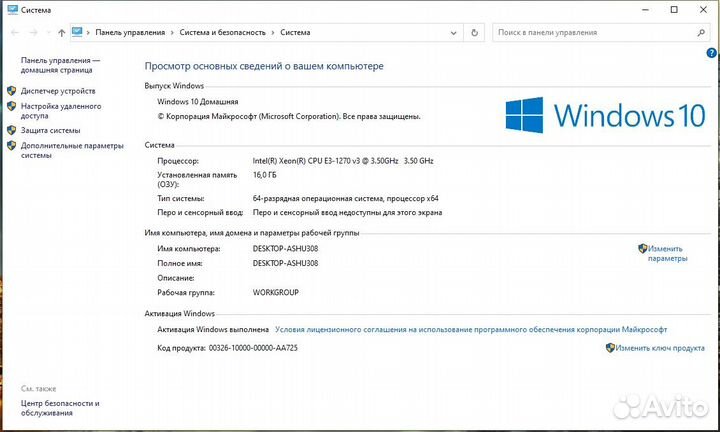Viewport: 720px width, 432px height.
Task: Click the shield icon next to Изменить ключ продукта
Action: [x=610, y=348]
